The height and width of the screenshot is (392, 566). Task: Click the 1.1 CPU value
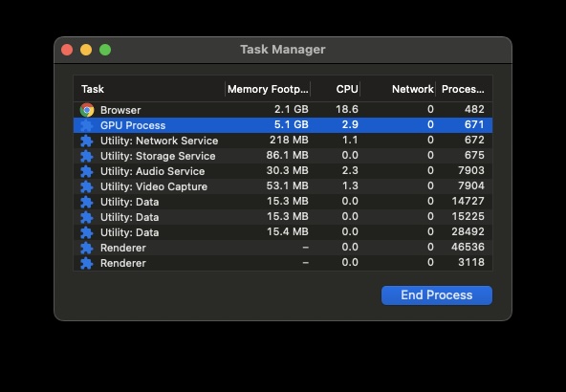pyautogui.click(x=350, y=140)
